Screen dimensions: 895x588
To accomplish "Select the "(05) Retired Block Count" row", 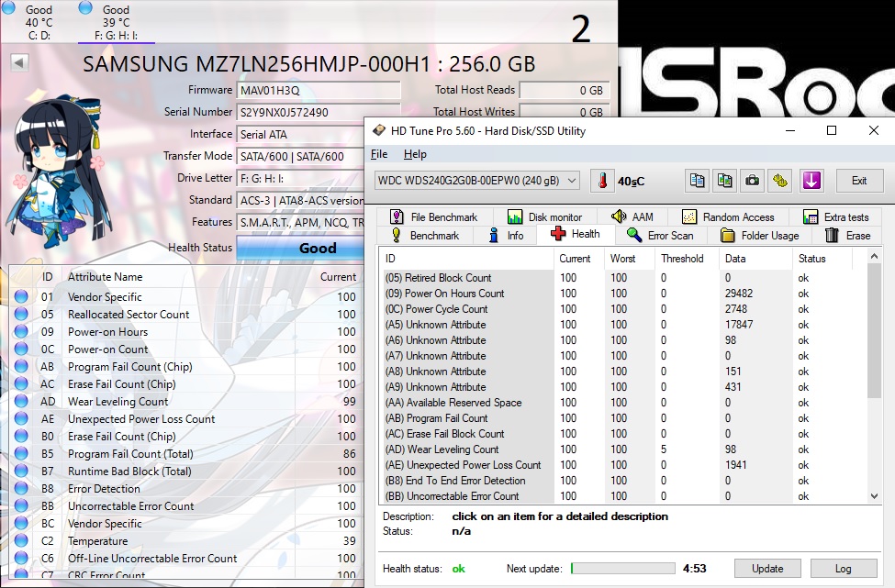I will point(623,278).
